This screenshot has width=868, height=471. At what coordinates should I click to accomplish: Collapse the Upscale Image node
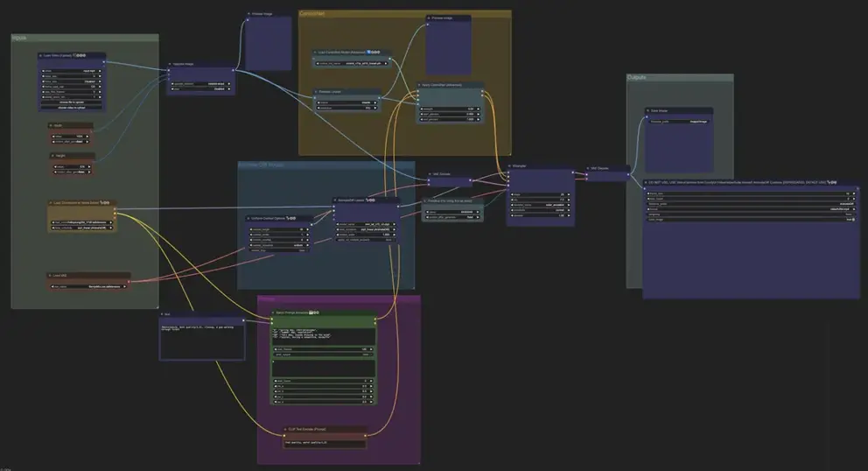(171, 65)
